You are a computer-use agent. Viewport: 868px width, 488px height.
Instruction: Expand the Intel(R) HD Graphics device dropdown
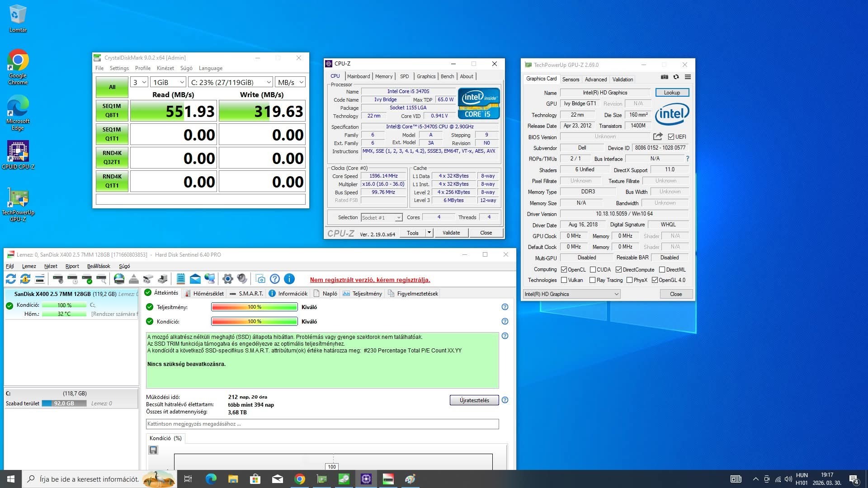pyautogui.click(x=571, y=294)
